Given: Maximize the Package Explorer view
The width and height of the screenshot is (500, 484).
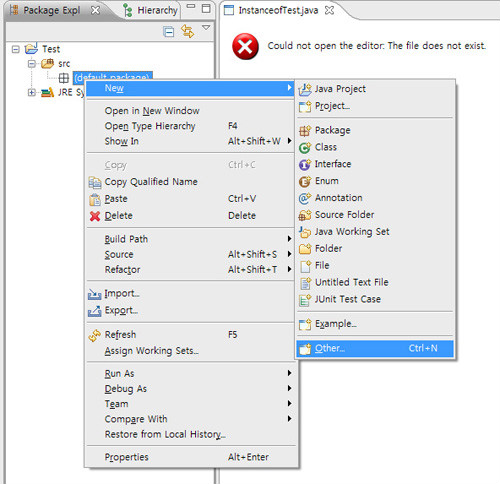Looking at the screenshot, I should (x=206, y=9).
